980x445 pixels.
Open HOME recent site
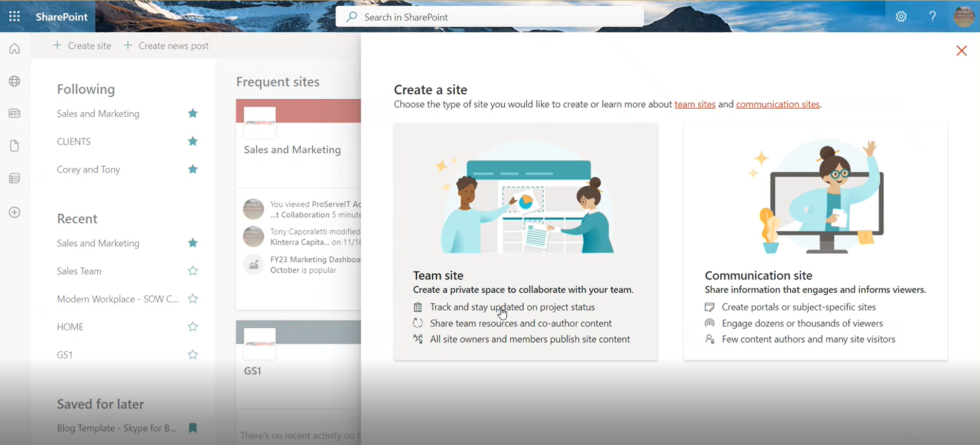click(x=70, y=327)
